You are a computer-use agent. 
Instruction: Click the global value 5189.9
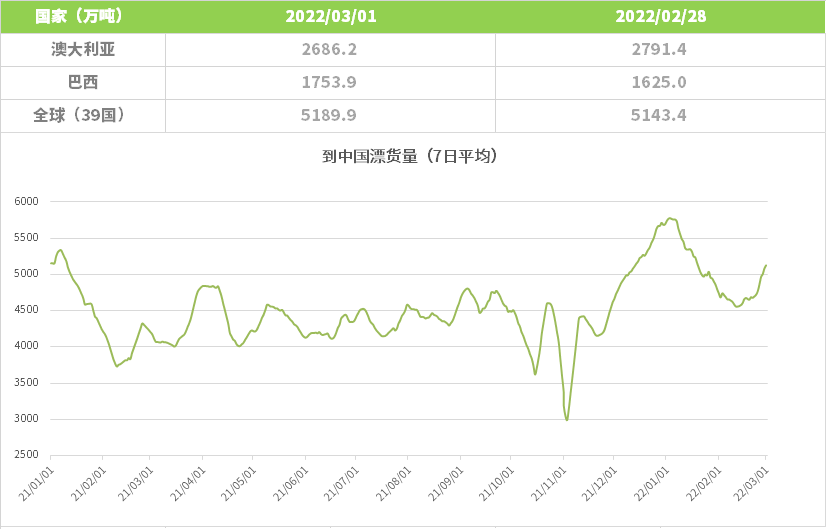[329, 115]
